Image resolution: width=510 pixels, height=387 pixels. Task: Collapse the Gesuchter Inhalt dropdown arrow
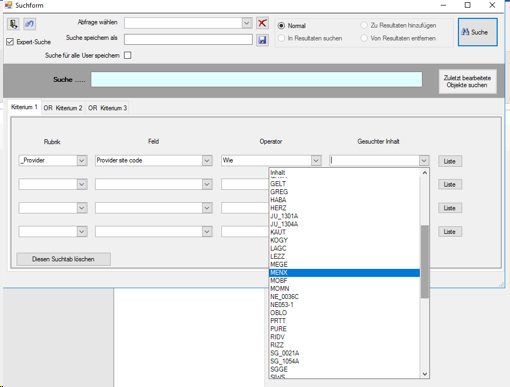[424, 161]
